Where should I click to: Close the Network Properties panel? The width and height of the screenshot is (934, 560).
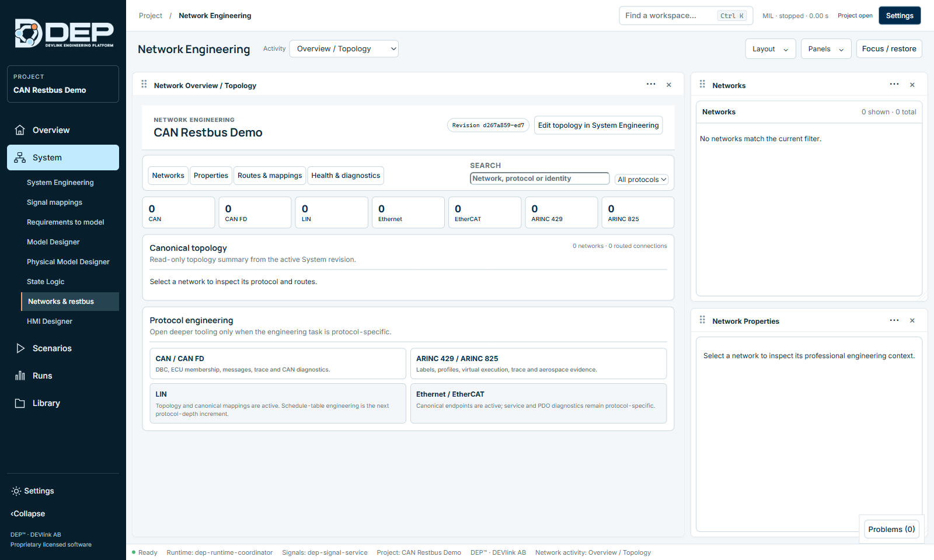tap(912, 321)
